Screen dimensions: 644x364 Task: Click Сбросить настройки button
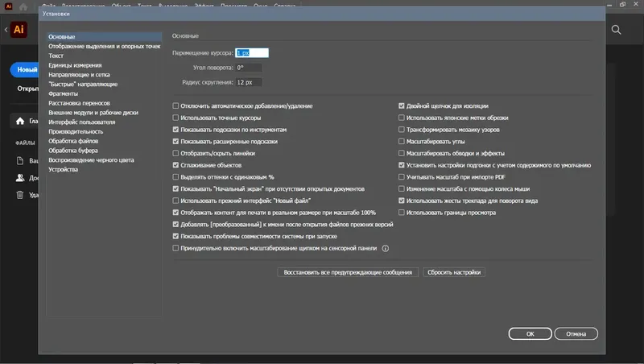[x=454, y=272]
